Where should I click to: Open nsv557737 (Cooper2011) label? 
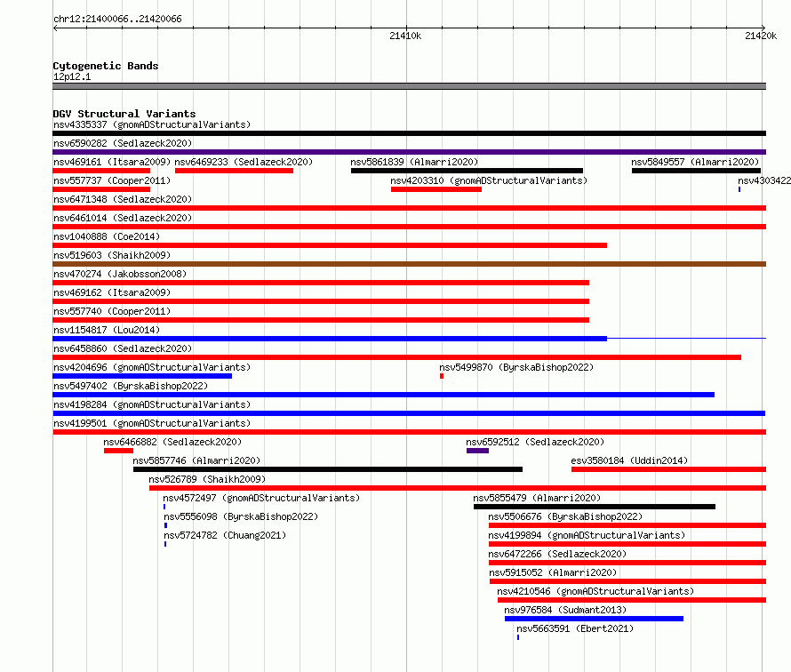coord(112,180)
